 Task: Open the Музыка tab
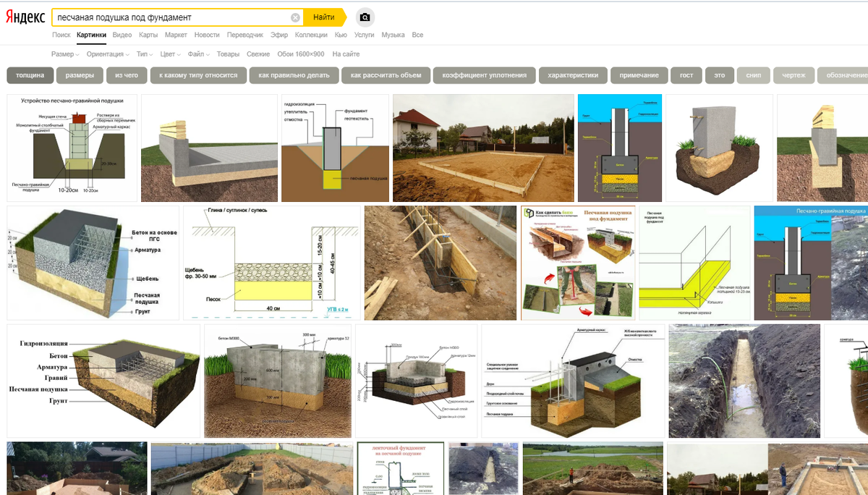(x=393, y=35)
